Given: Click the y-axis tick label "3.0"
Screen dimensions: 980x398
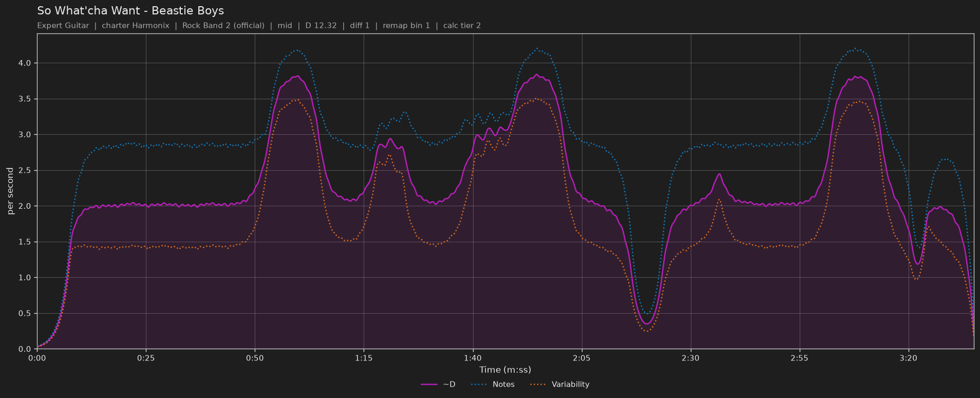Looking at the screenshot, I should tap(25, 135).
